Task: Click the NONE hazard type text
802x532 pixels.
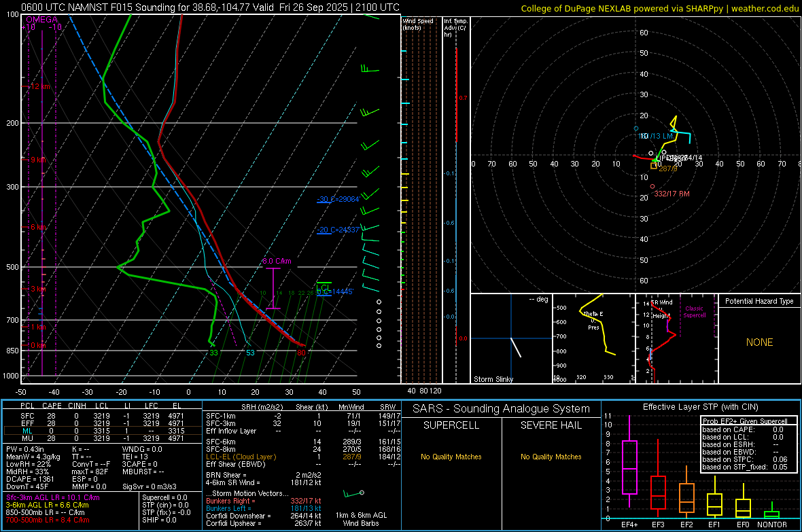Action: pos(759,342)
